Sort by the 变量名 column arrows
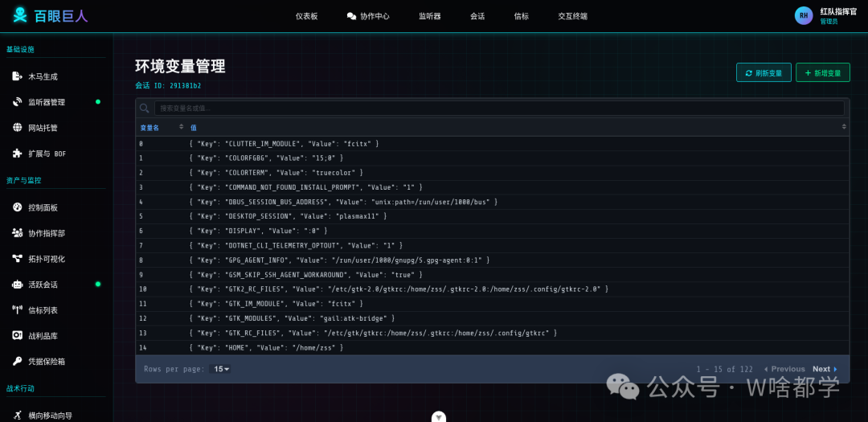Screen dimensions: 868x422 (181, 127)
